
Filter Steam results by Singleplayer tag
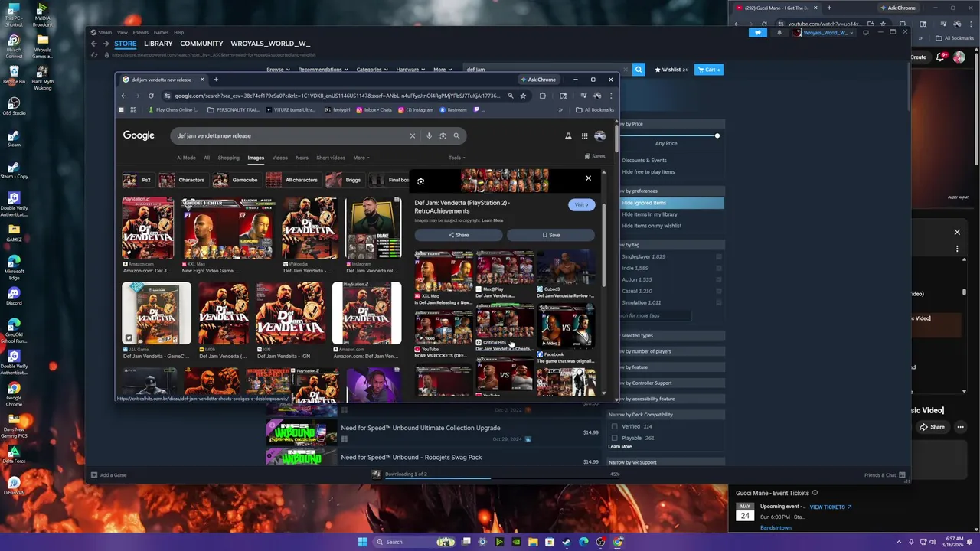coord(671,256)
